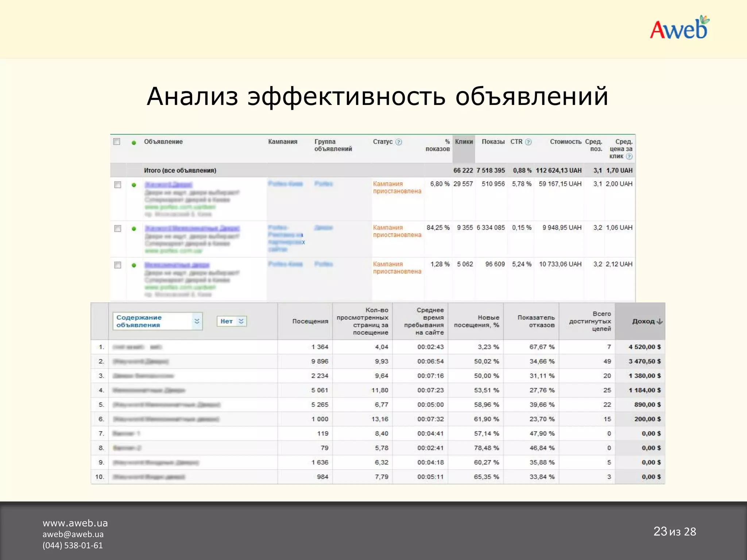Viewport: 747px width, 560px height.
Task: Click the Кампания column header
Action: click(x=283, y=141)
